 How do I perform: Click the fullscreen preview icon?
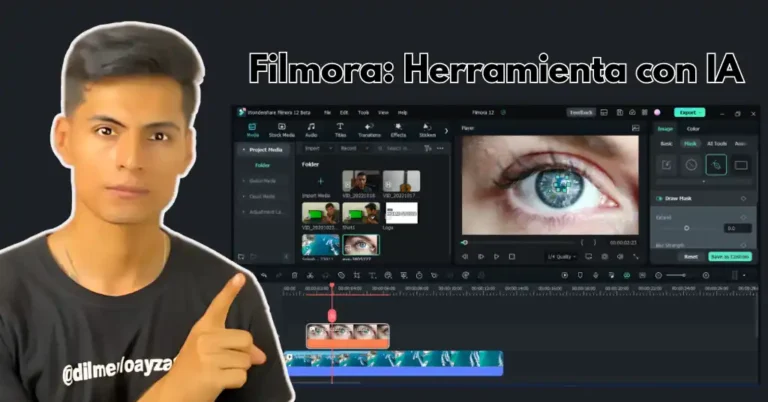point(636,257)
